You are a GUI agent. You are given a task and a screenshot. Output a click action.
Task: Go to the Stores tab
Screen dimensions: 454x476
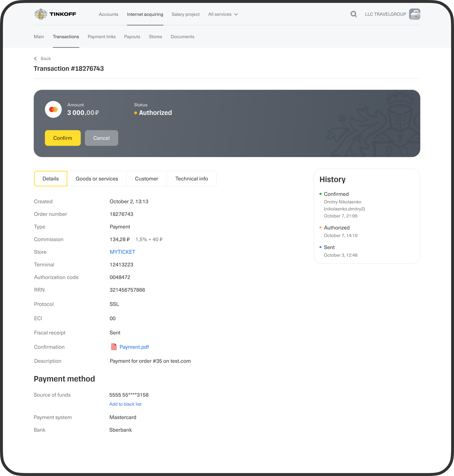[x=155, y=37]
